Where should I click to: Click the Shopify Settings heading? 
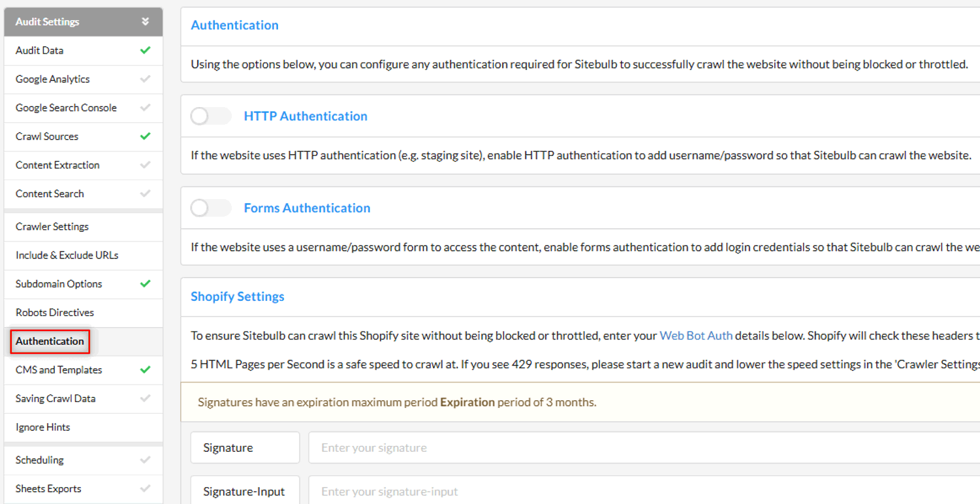coord(237,296)
